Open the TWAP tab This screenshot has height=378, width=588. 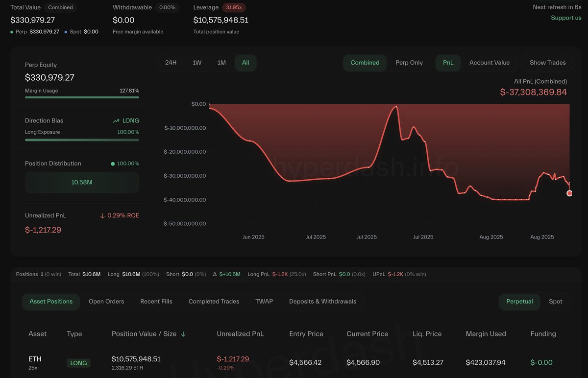[264, 302]
